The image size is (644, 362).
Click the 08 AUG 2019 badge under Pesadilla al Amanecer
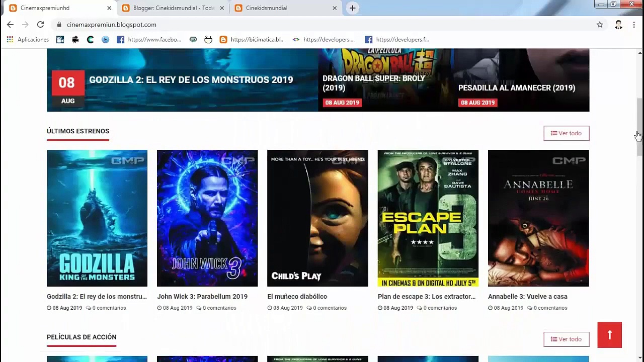[478, 103]
